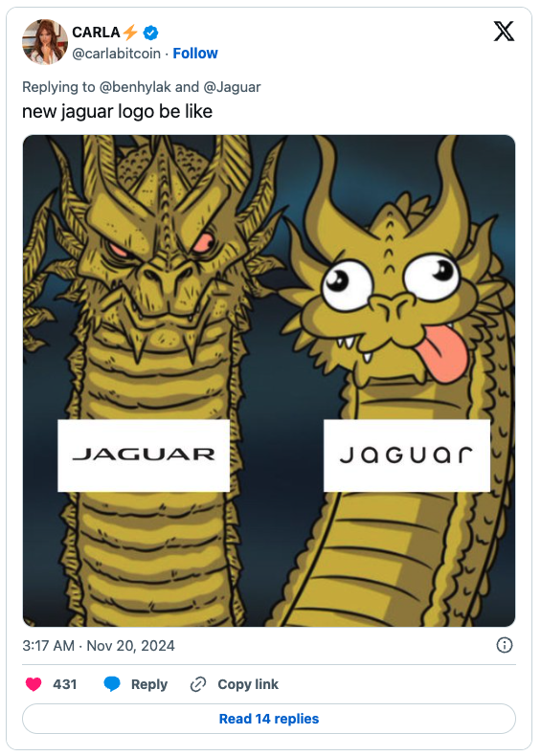Open the @carlabitcoin handle
The image size is (541, 756).
(x=116, y=53)
